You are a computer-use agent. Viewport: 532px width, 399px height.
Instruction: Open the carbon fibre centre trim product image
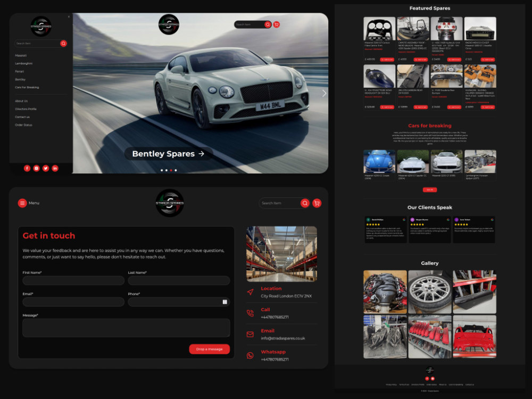[379, 29]
